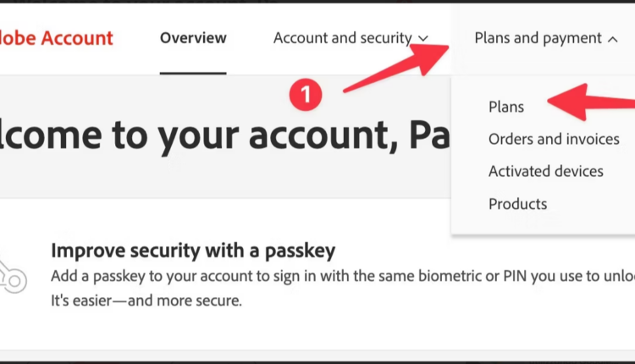The width and height of the screenshot is (635, 364).
Task: Collapse the Plans and payment chevron
Action: (613, 39)
